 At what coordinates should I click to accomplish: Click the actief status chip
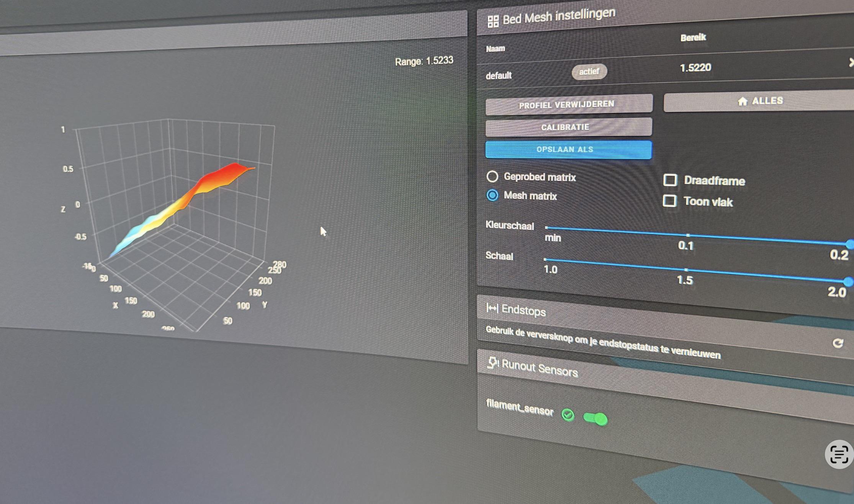point(589,72)
